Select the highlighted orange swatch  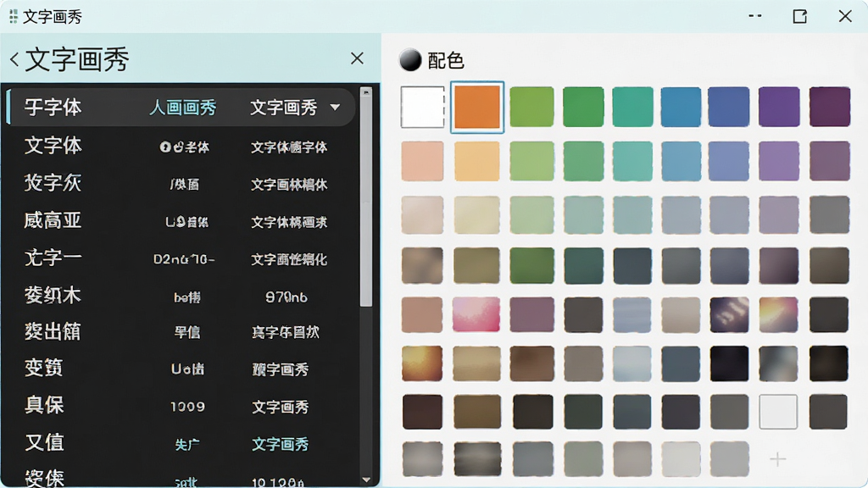click(x=477, y=108)
